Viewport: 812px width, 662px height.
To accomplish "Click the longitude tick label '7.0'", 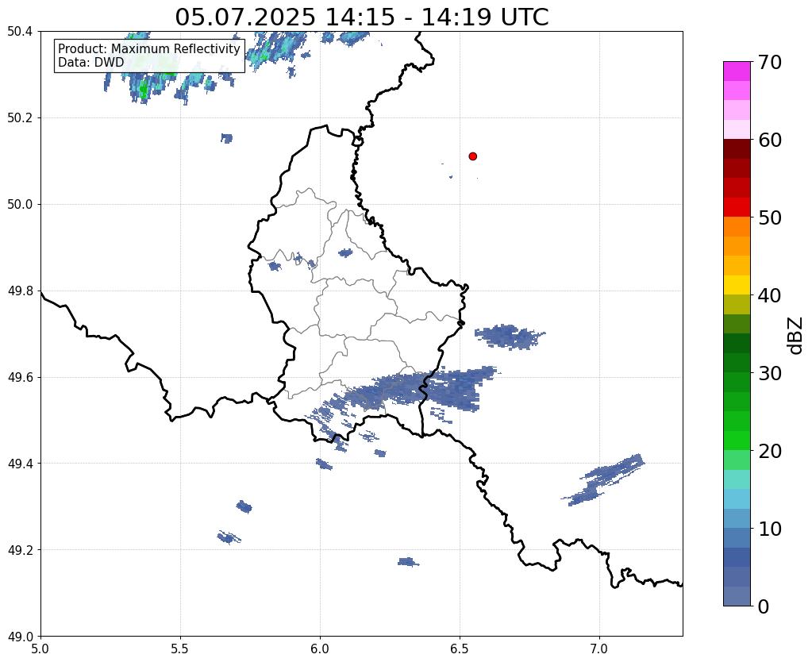I will pyautogui.click(x=599, y=649).
